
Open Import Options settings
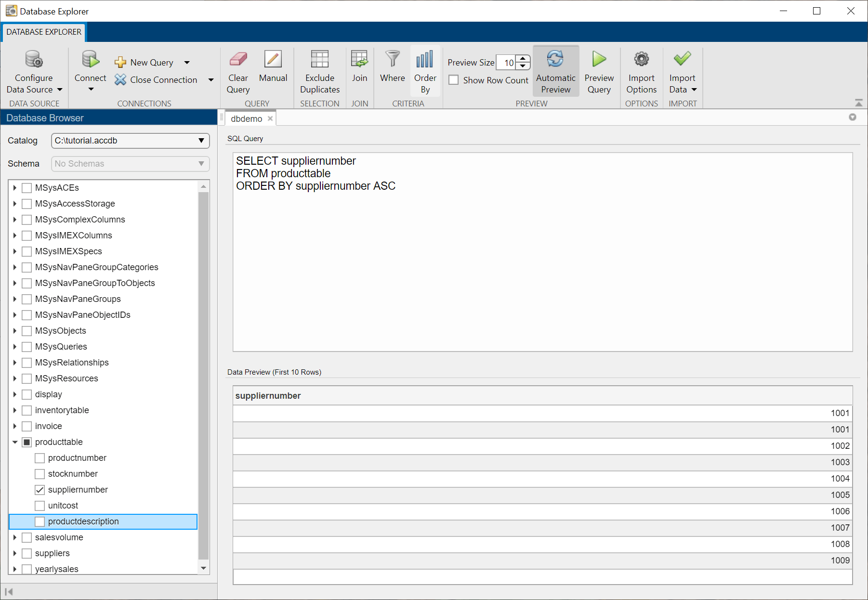(642, 72)
